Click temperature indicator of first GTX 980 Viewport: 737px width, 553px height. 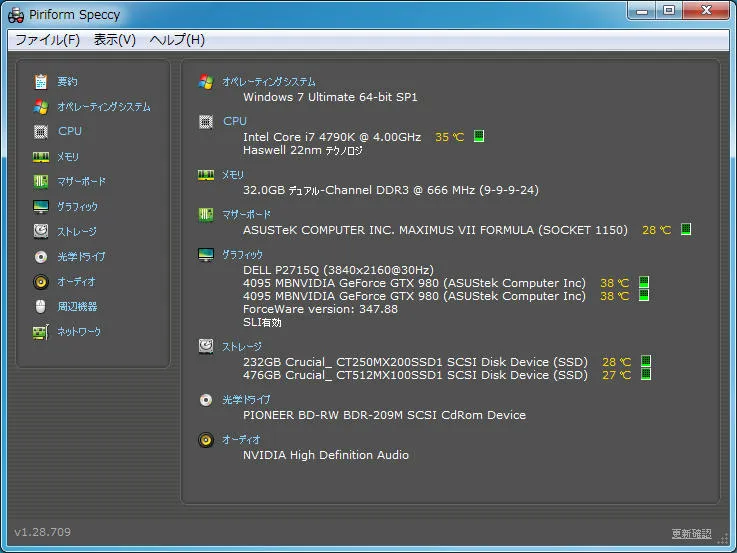point(644,282)
